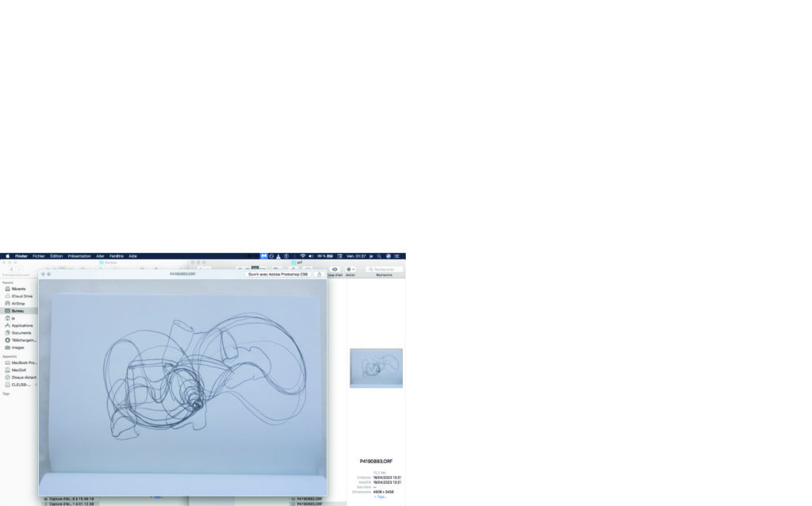Open Spotlight search in menu bar

pos(379,256)
